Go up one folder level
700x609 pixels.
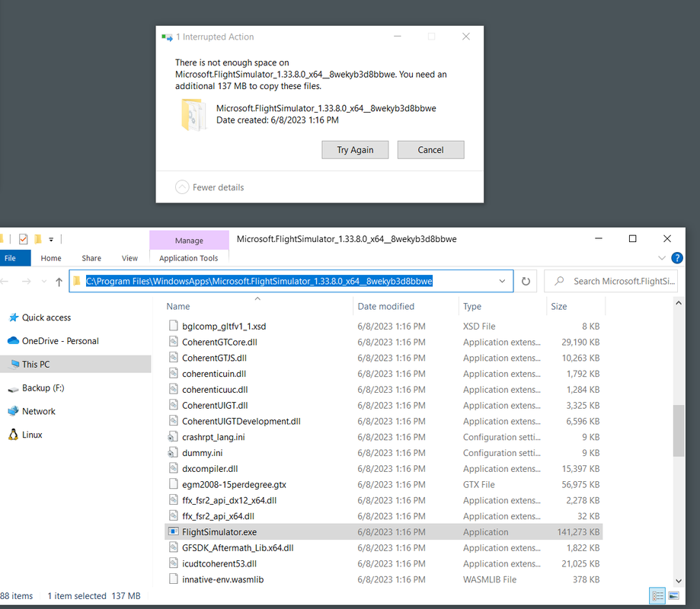[x=59, y=282]
